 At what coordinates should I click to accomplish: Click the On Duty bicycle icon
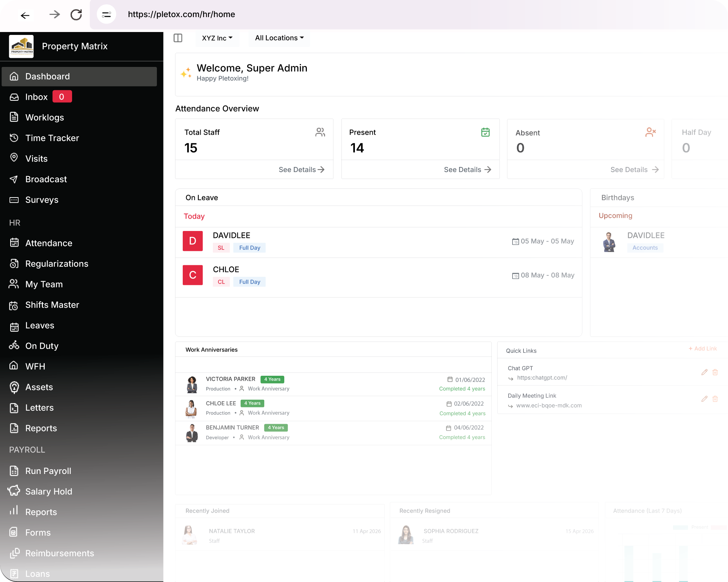[x=14, y=345]
